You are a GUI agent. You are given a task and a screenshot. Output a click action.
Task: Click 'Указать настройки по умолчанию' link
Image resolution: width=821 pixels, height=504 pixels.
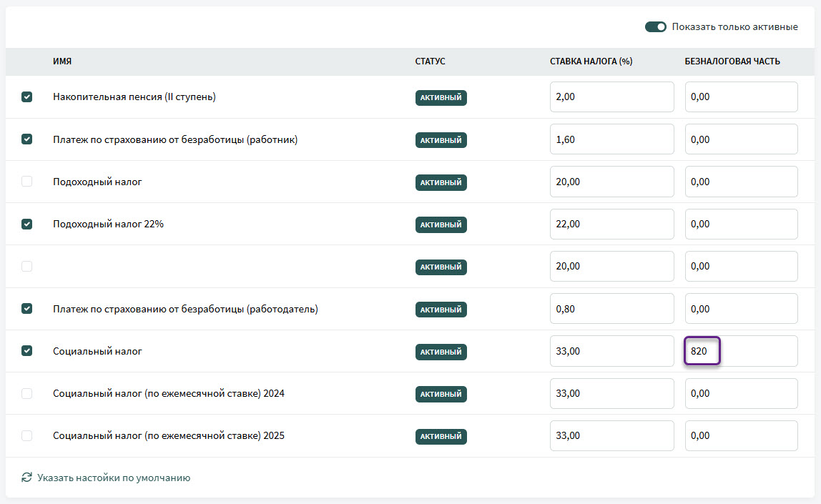114,478
